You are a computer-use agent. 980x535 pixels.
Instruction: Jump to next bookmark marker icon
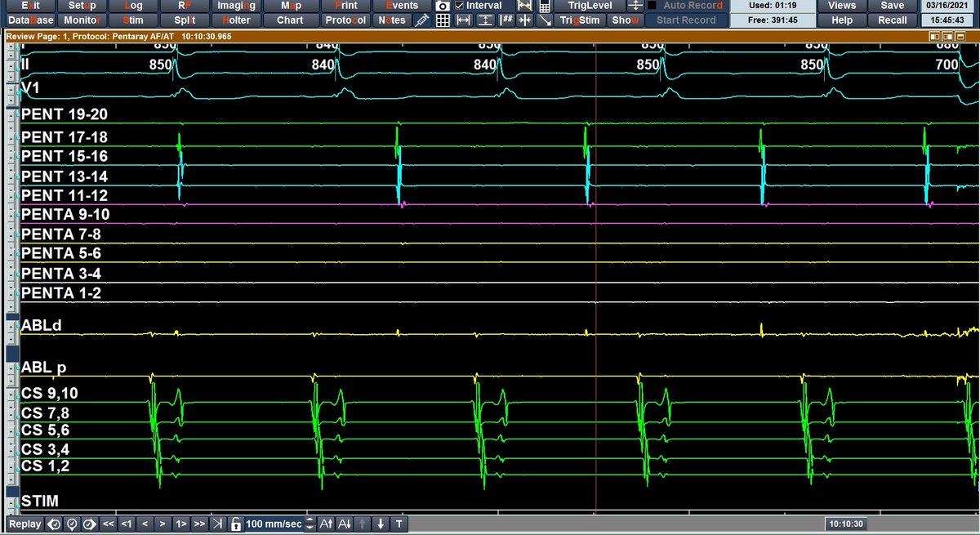tap(90, 524)
